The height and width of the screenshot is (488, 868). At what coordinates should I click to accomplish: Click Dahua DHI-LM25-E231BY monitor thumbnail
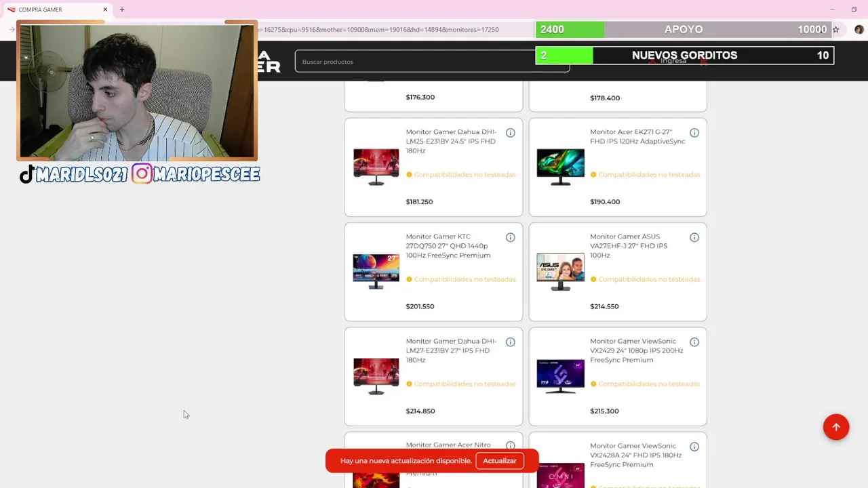point(376,167)
